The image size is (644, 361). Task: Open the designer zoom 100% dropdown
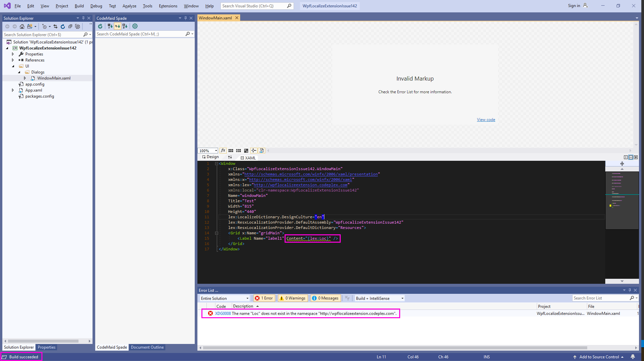coord(216,151)
